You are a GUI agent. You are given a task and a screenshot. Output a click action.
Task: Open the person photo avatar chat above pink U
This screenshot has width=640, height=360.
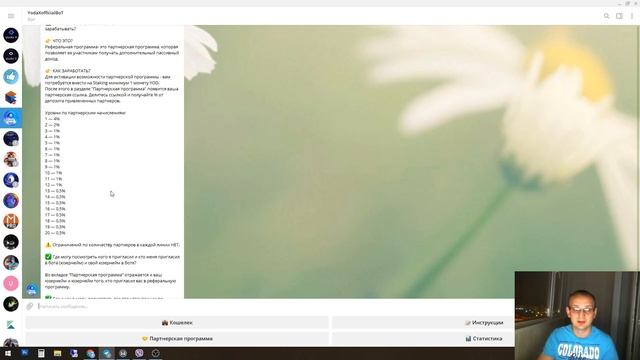coord(11,262)
